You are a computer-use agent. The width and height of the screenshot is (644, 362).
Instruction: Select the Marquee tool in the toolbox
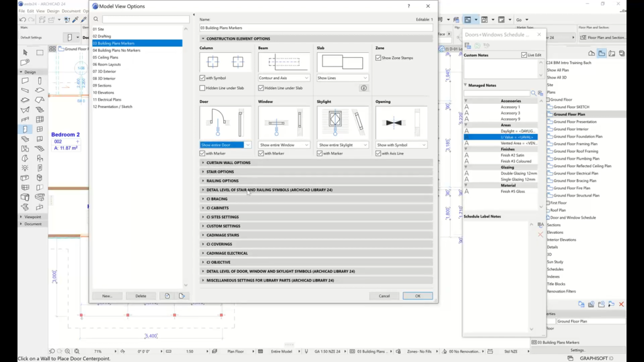click(x=40, y=53)
